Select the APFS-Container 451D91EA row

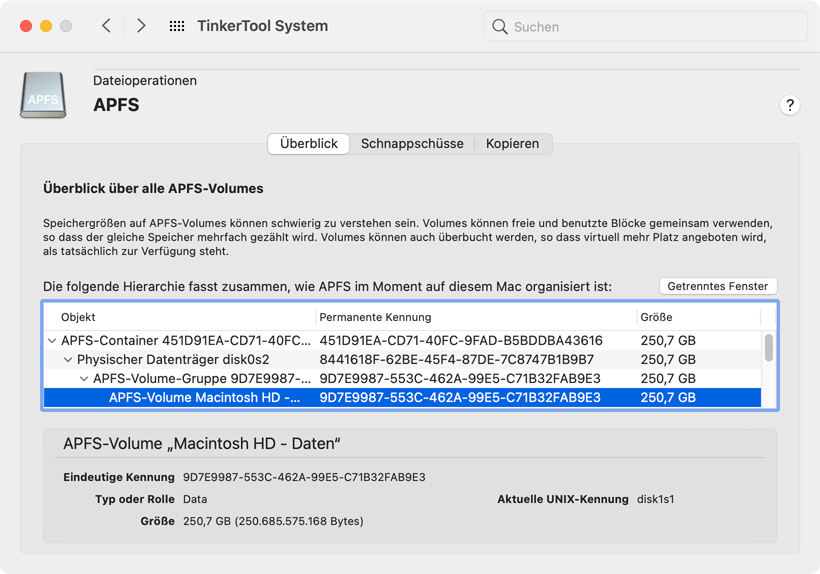[402, 341]
